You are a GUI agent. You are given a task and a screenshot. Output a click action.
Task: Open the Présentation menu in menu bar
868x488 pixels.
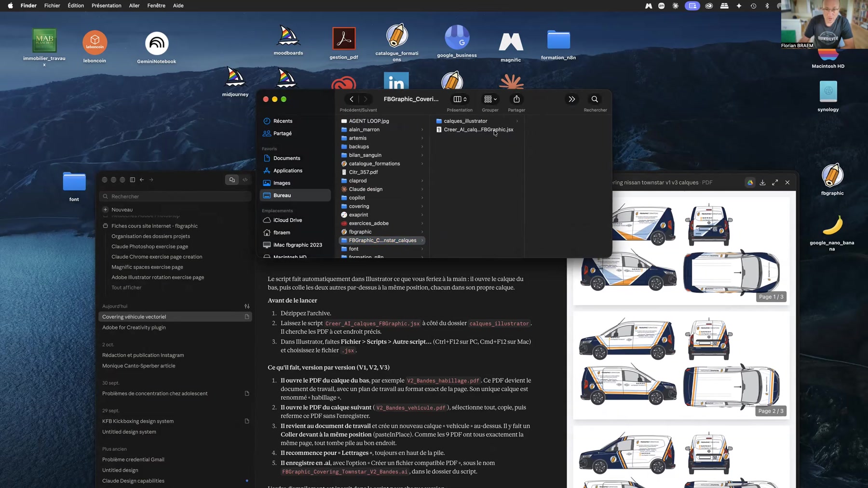point(107,6)
